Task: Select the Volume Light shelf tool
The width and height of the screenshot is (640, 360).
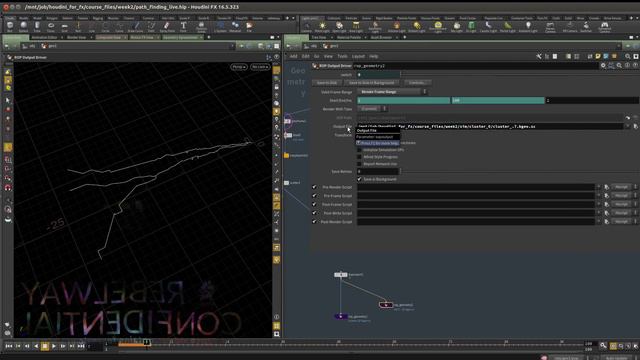Action: point(396,27)
